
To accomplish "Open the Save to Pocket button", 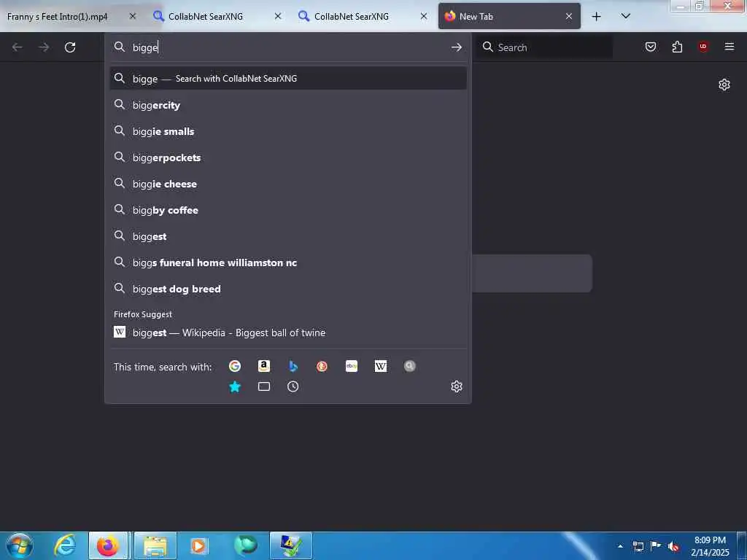I will 651,47.
